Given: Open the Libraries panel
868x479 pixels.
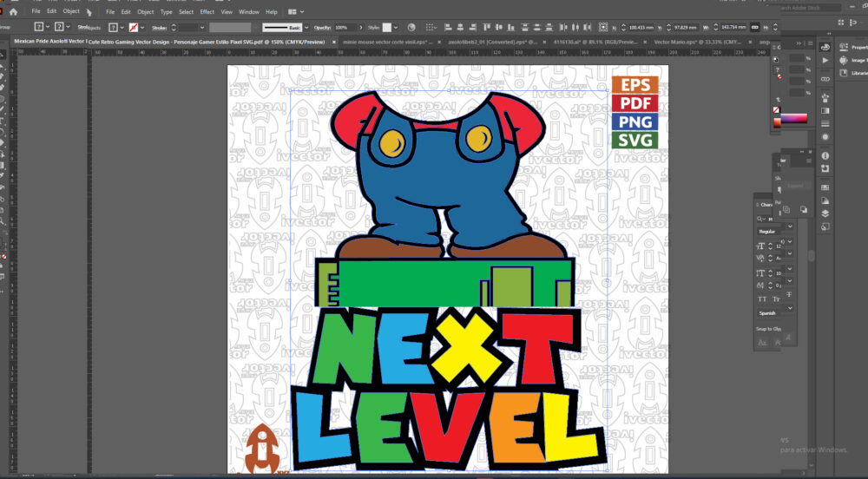Looking at the screenshot, I should pos(852,73).
